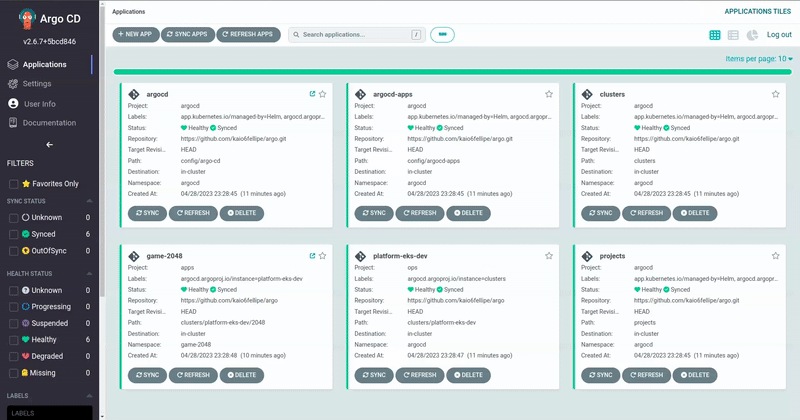Image resolution: width=800 pixels, height=420 pixels.
Task: Favorite the argocd application star
Action: point(322,94)
